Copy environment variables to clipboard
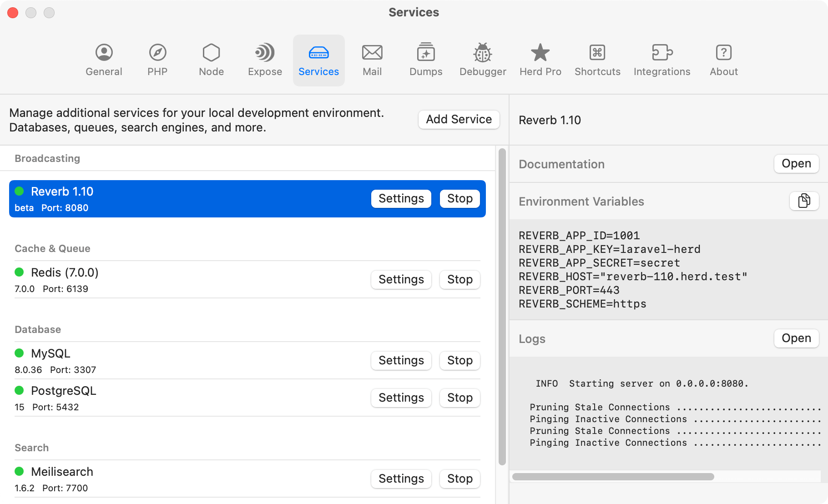 [804, 201]
